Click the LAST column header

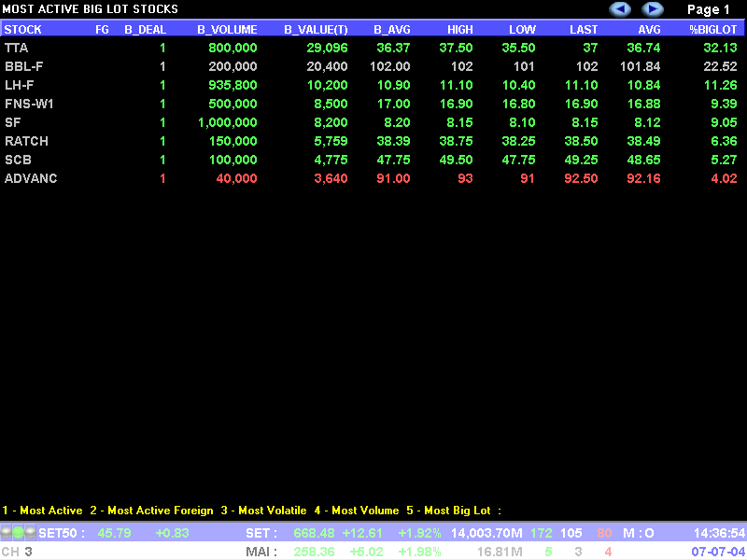point(584,30)
